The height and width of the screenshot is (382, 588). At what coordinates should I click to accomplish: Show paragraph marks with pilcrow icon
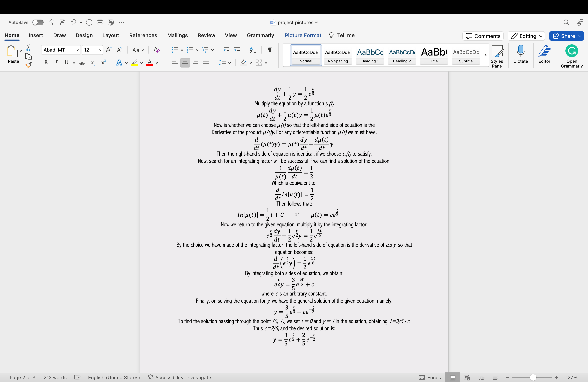[270, 50]
